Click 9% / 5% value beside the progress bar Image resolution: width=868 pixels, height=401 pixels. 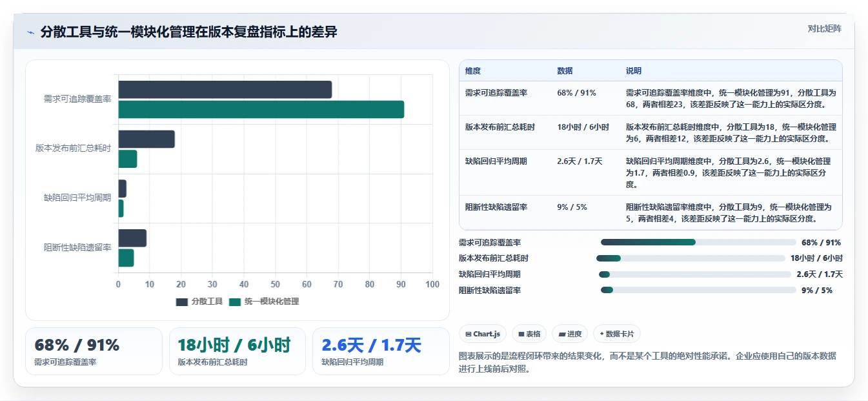click(817, 291)
